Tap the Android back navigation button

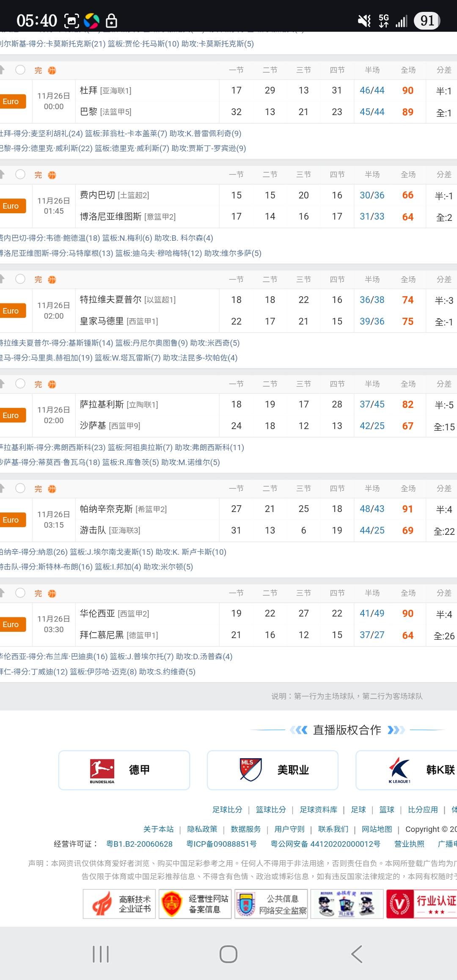356,954
